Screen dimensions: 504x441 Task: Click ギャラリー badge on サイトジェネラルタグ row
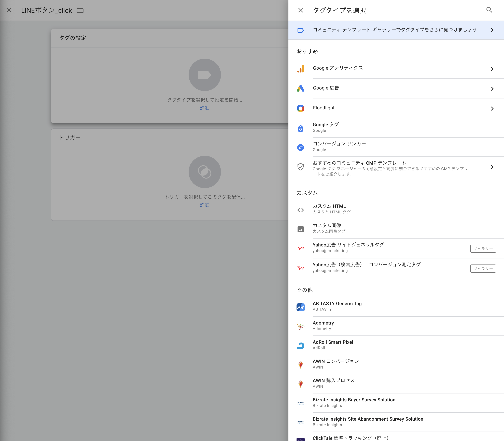coord(483,248)
